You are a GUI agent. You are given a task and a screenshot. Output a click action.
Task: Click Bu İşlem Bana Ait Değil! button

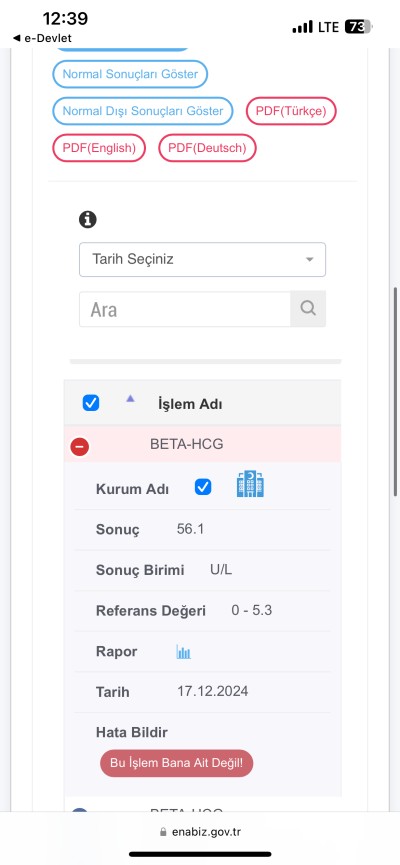(177, 763)
